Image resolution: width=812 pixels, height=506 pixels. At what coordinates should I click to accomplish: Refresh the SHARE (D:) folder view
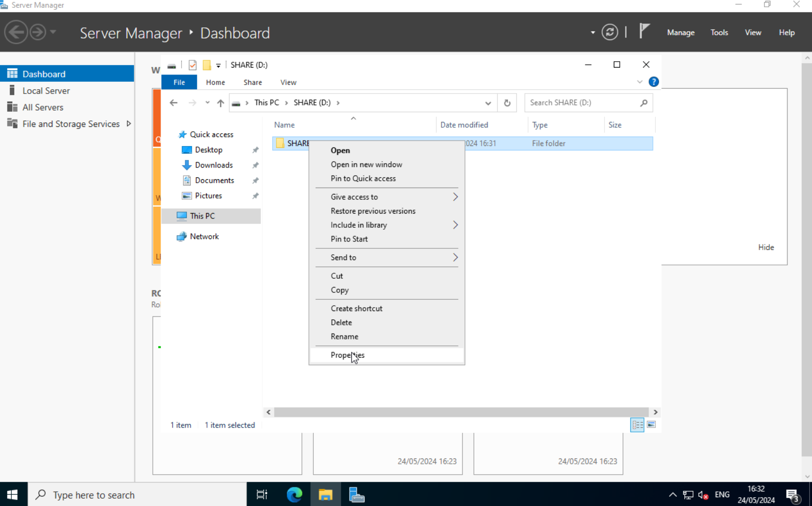pos(507,103)
